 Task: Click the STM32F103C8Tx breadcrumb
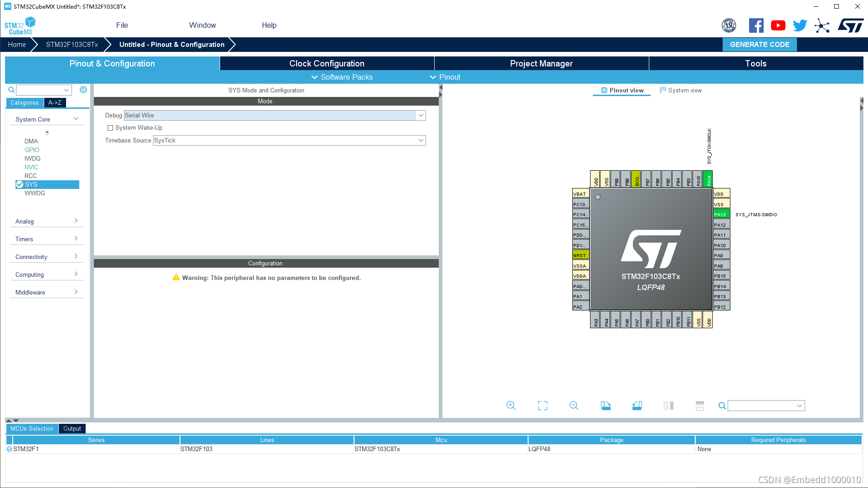point(72,45)
